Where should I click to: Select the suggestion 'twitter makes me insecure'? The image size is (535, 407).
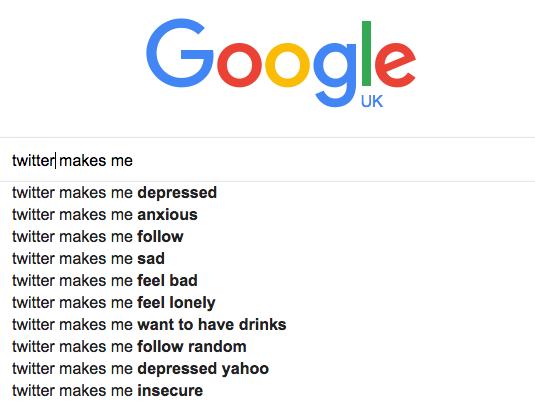point(268,391)
